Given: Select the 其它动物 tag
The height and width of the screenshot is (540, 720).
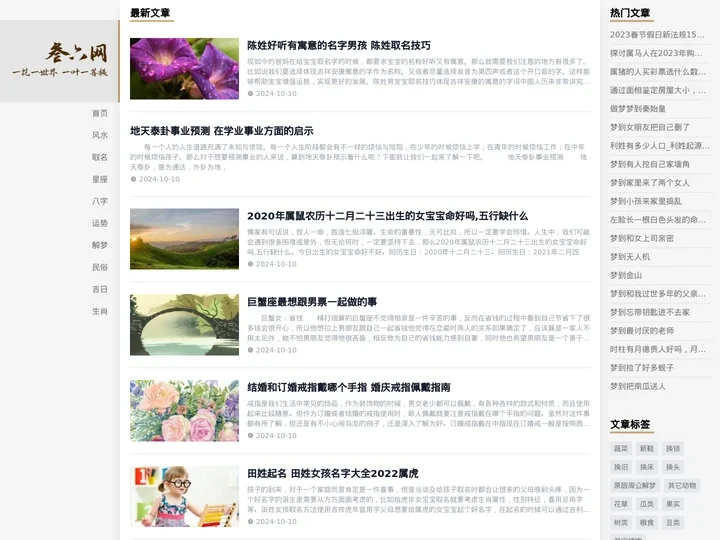Looking at the screenshot, I should [681, 485].
